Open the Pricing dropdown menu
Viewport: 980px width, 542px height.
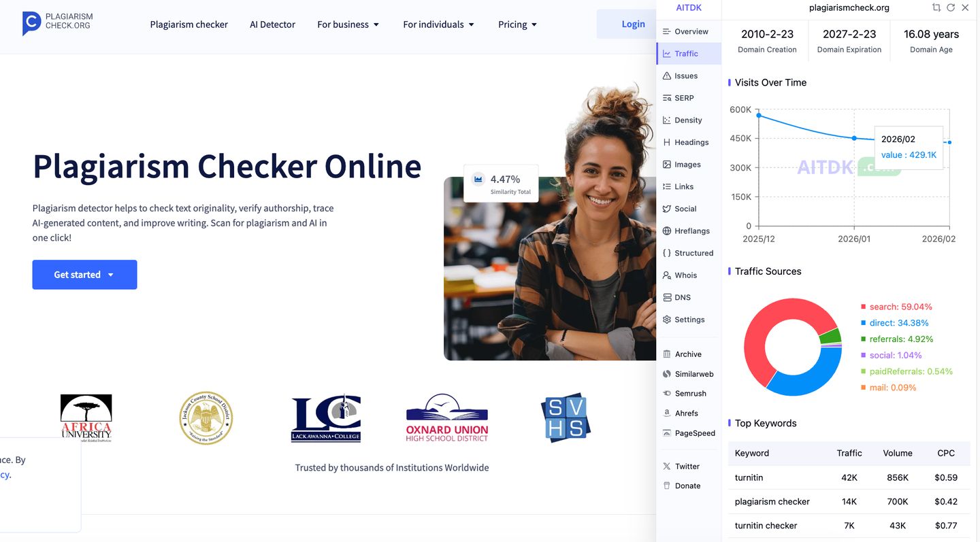pos(517,24)
